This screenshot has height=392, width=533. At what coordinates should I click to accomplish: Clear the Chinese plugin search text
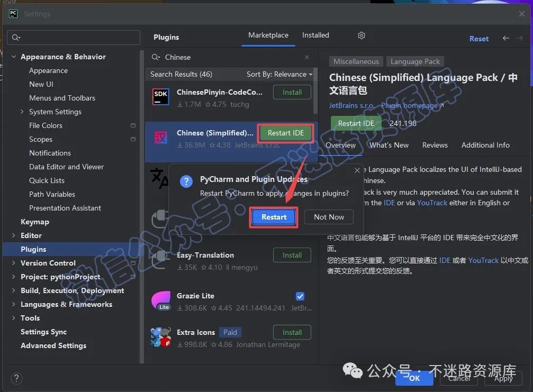click(307, 57)
